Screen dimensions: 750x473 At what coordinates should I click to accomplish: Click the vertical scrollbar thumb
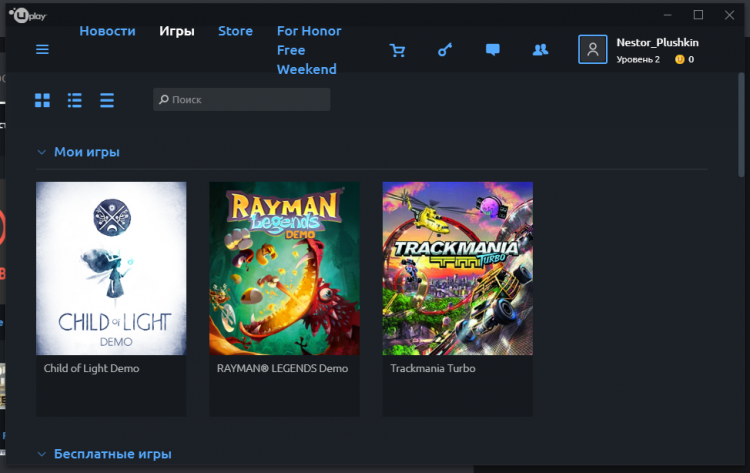pos(741,124)
